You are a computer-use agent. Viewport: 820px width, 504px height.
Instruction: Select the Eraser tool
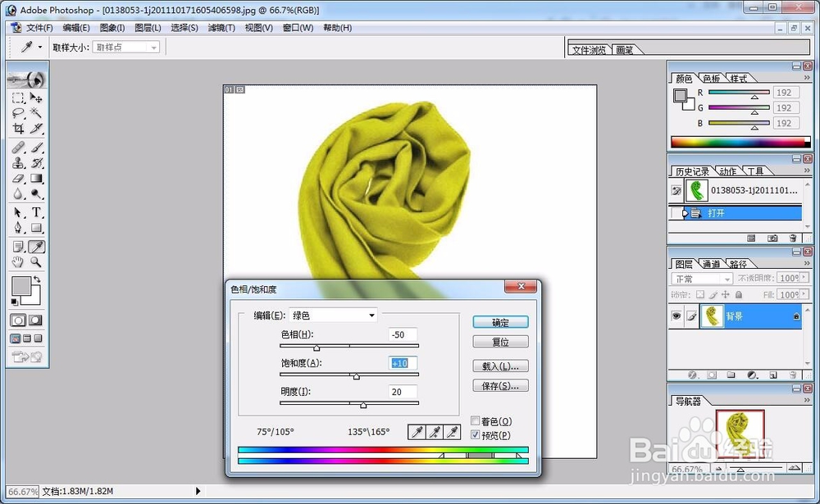[x=19, y=179]
